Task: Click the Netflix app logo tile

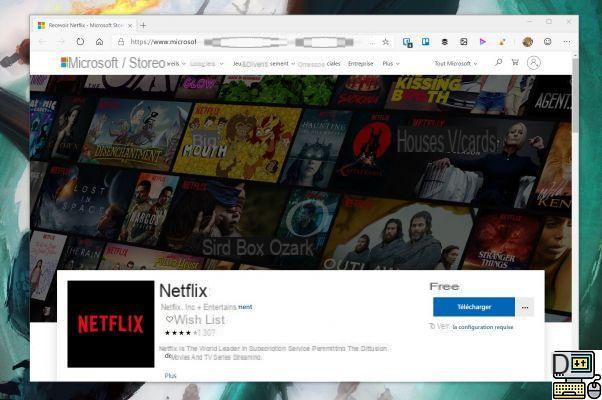Action: (x=111, y=324)
